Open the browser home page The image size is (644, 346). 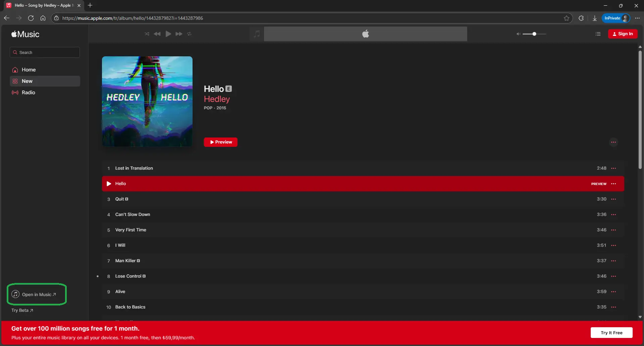click(43, 18)
